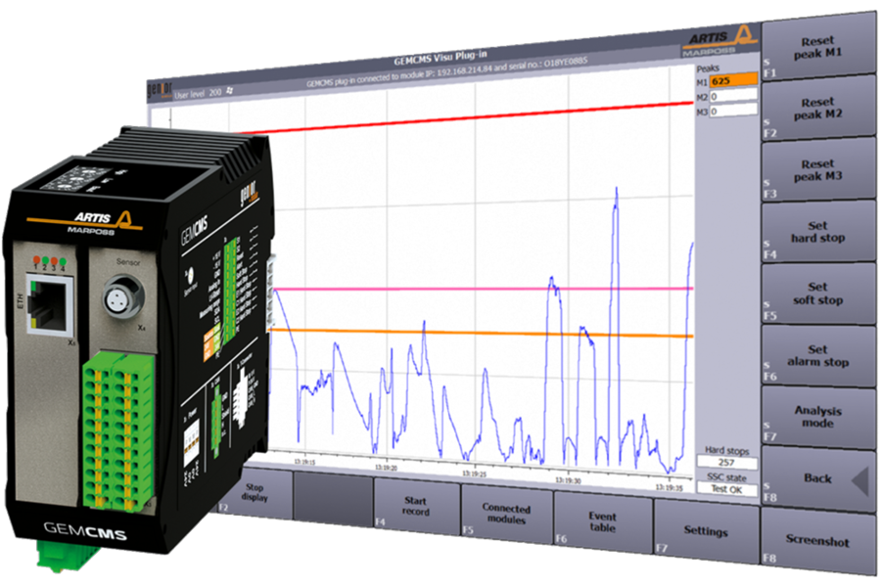
Task: Click the Reset peak M3 button
Action: (x=818, y=170)
